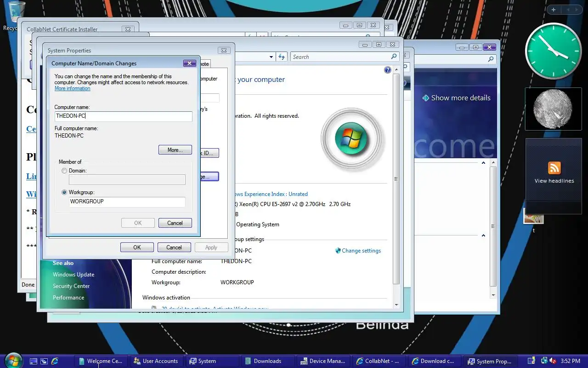This screenshot has width=588, height=368.
Task: Click Cancel in System Properties dialog
Action: click(174, 247)
